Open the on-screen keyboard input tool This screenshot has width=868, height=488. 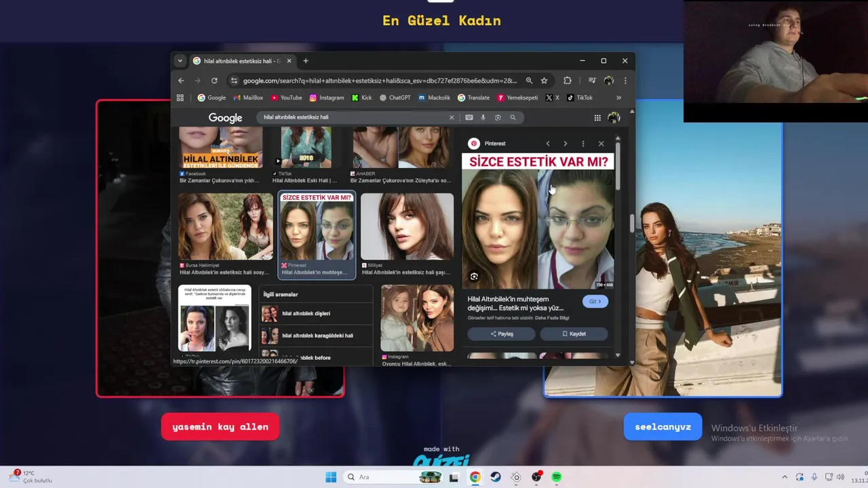tap(469, 117)
